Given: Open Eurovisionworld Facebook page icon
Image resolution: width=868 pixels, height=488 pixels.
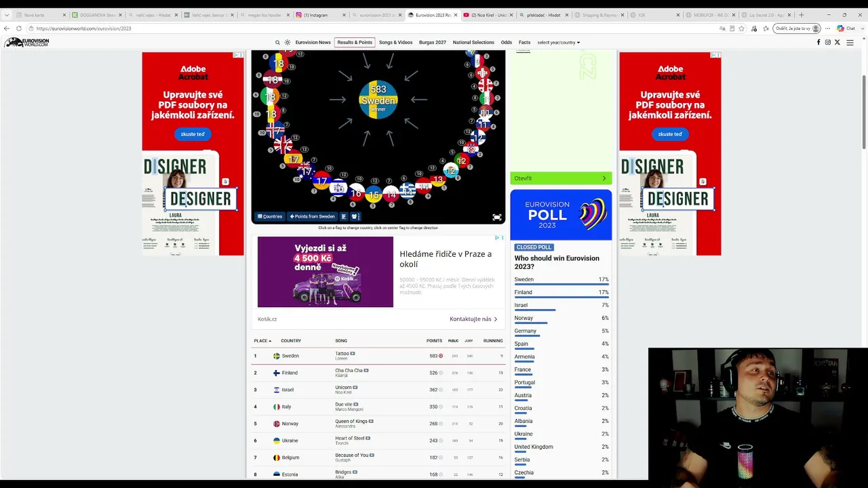Looking at the screenshot, I should (818, 43).
